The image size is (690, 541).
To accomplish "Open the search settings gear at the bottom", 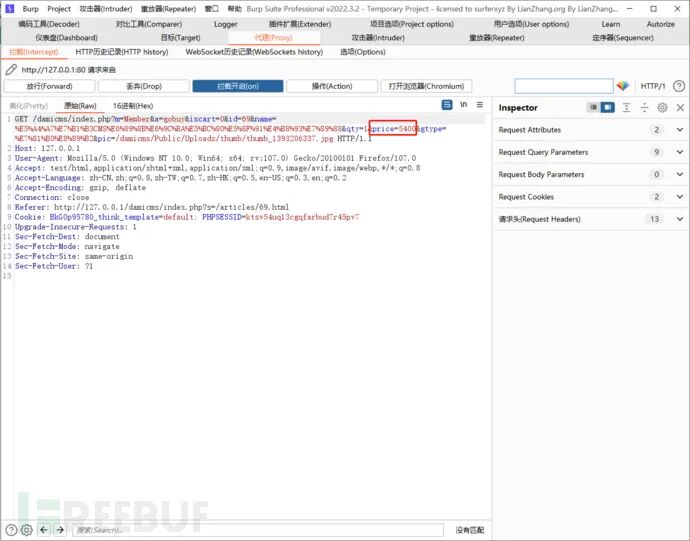I will coord(26,530).
